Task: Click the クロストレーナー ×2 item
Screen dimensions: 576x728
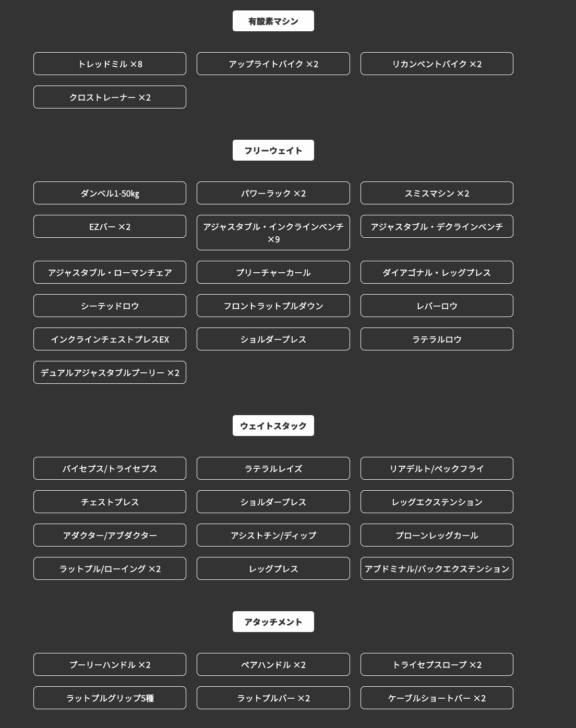Action: 110,97
